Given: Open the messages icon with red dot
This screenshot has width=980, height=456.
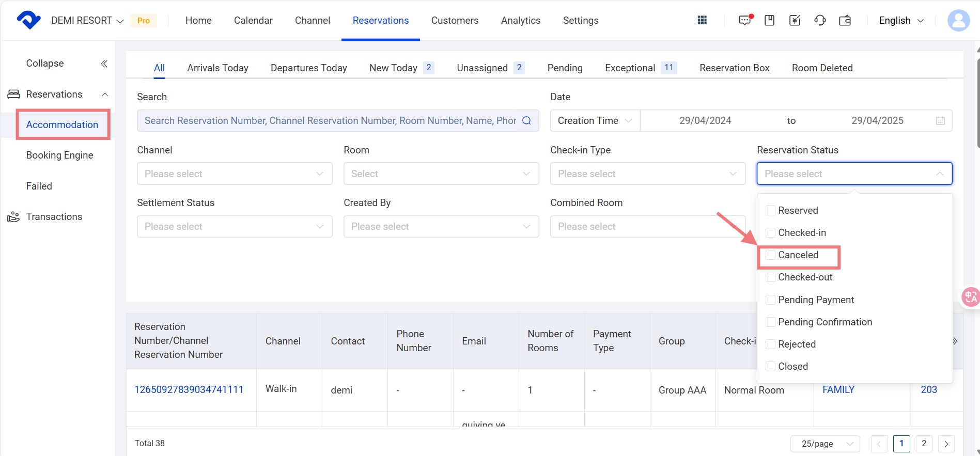Looking at the screenshot, I should click(x=744, y=20).
